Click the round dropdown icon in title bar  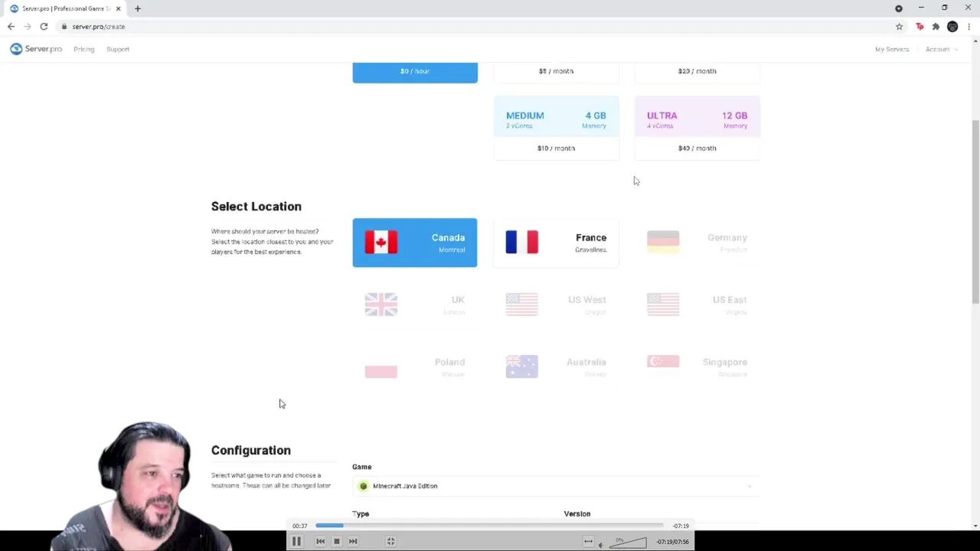point(899,8)
